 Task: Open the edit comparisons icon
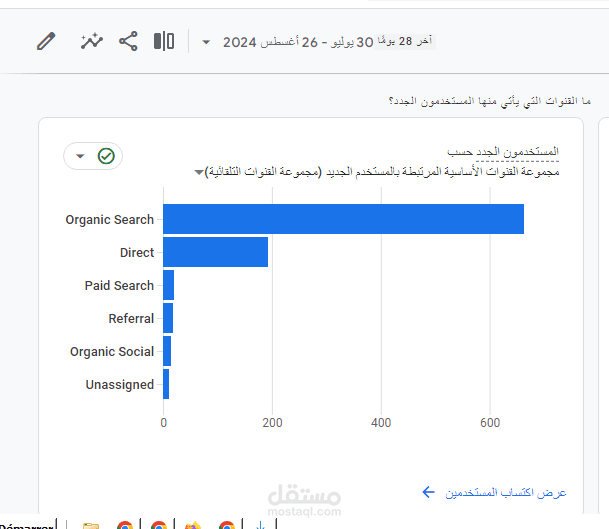tap(164, 41)
